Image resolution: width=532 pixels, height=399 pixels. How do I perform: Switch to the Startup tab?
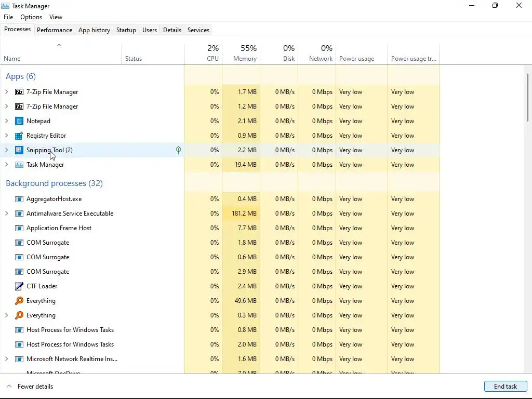click(126, 30)
